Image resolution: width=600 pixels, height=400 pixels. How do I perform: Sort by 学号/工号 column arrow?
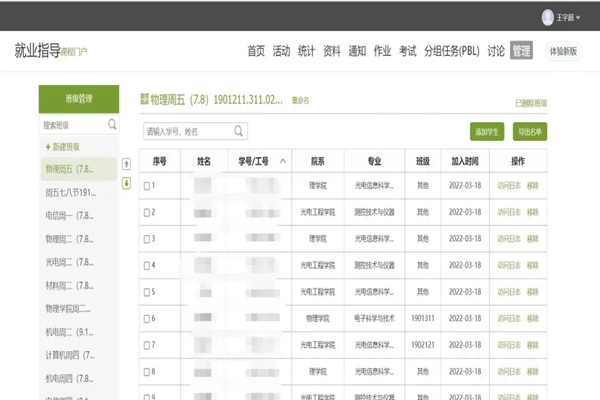coord(283,160)
